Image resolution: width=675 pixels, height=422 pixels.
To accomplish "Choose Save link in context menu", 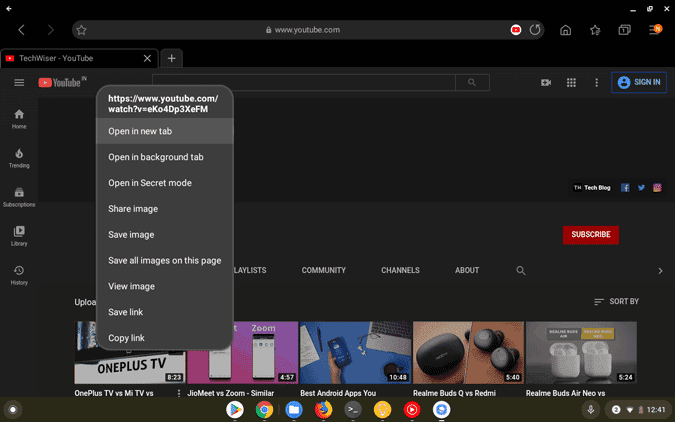I will coord(165,312).
